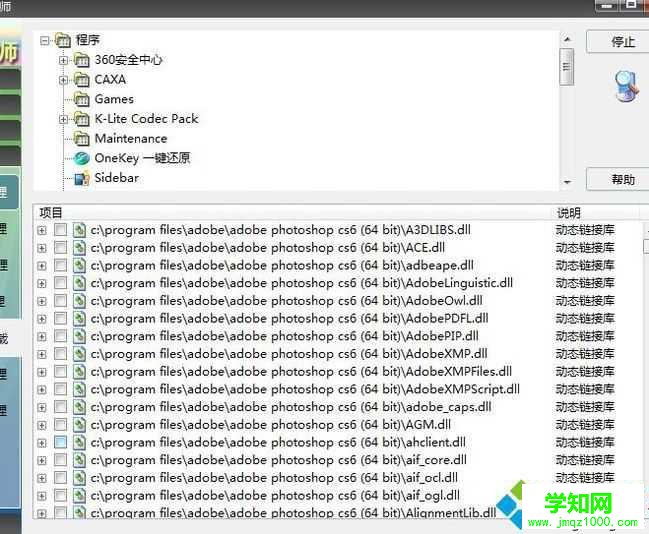Click the 项目 column header
This screenshot has height=534, width=649.
coord(50,213)
